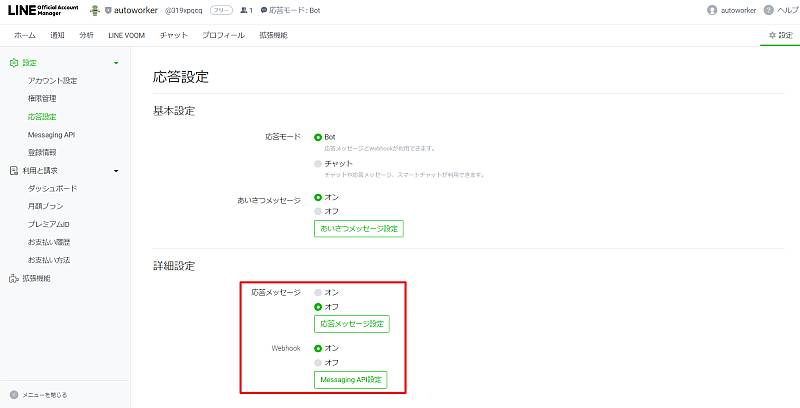Open the 分析 tab

coord(86,35)
